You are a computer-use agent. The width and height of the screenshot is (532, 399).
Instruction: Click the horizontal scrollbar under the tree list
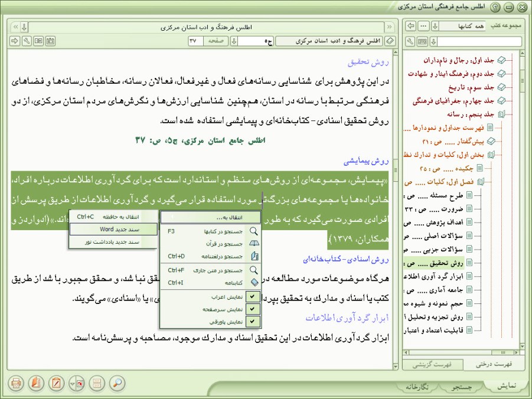click(x=462, y=352)
